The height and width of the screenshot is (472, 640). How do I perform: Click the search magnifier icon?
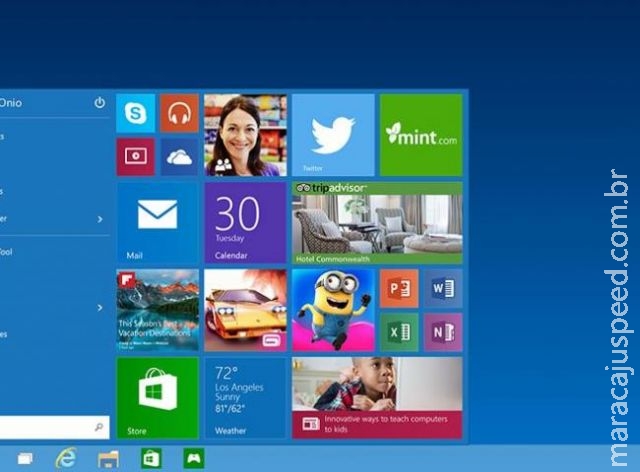(99, 427)
